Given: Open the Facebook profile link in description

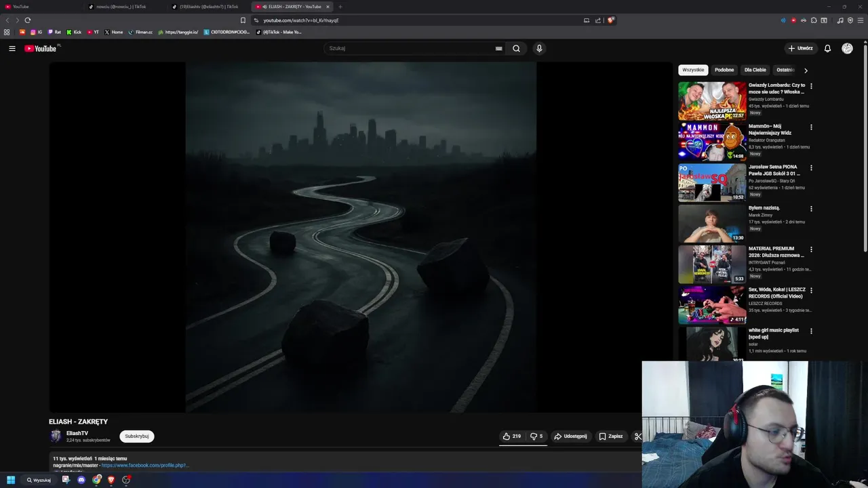Looking at the screenshot, I should pos(144,466).
